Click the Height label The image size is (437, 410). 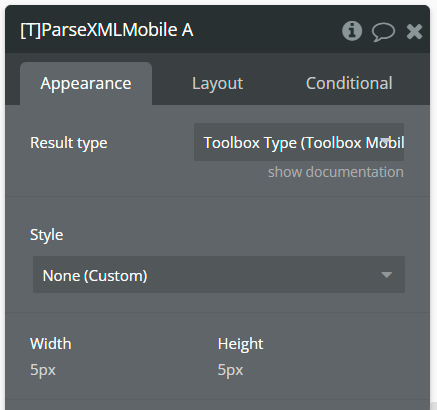coord(240,344)
